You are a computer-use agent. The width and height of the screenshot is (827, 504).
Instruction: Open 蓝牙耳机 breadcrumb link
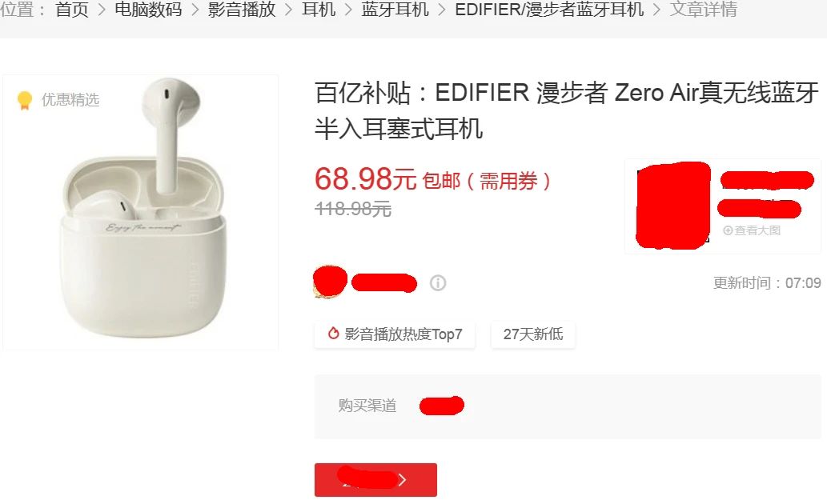pyautogui.click(x=395, y=9)
